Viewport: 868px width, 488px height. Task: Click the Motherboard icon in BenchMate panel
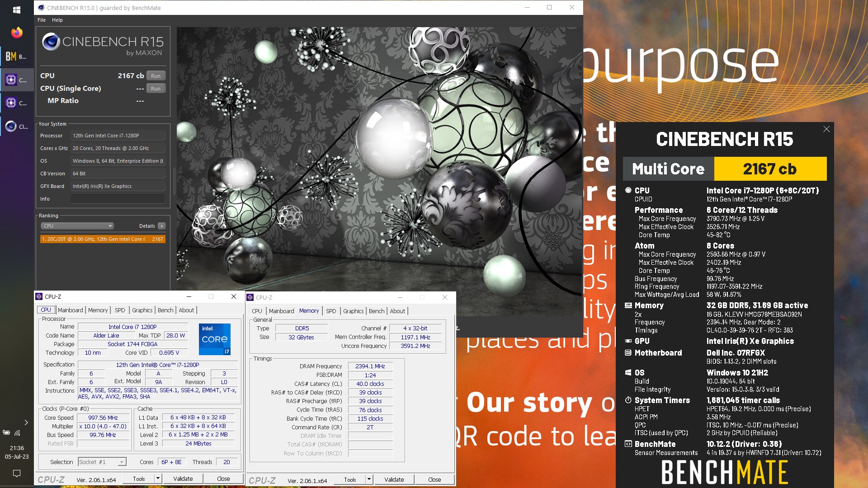point(628,353)
